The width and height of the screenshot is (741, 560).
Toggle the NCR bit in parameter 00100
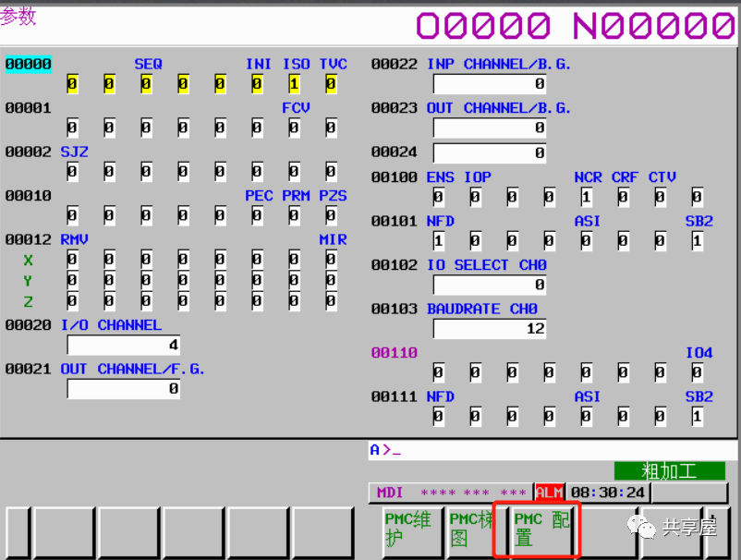tap(586, 197)
